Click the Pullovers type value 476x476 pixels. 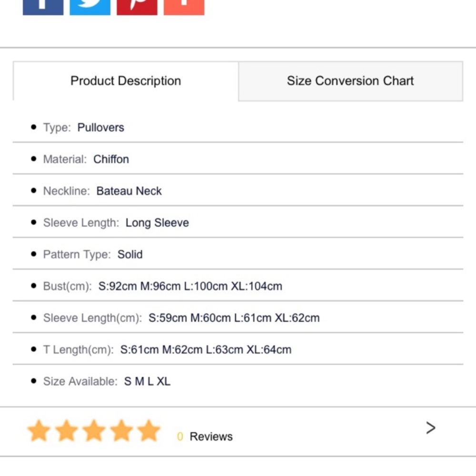(100, 128)
